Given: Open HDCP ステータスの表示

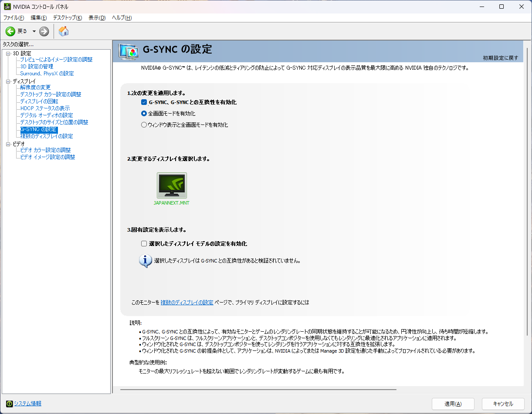Looking at the screenshot, I should [x=45, y=108].
